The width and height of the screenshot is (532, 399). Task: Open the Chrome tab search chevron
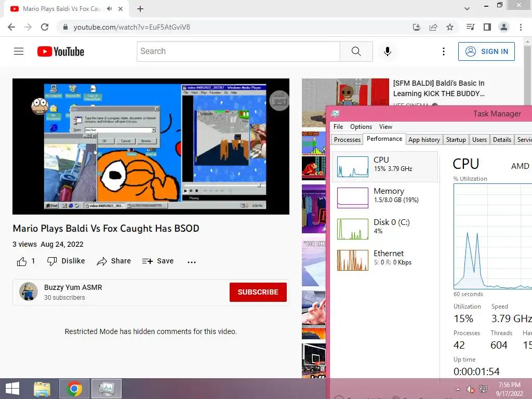point(467,9)
